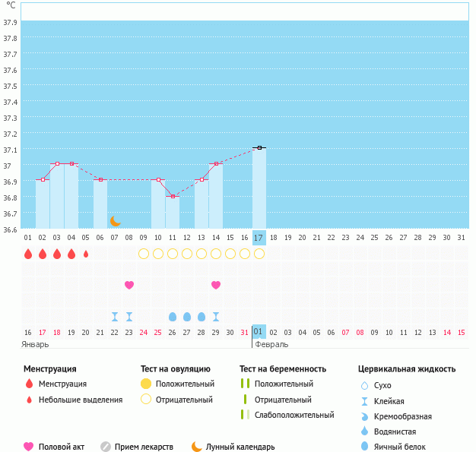Image resolution: width=476 pixels, height=452 pixels.
Task: Click the highlighted date 01 of February
Action: click(x=259, y=332)
